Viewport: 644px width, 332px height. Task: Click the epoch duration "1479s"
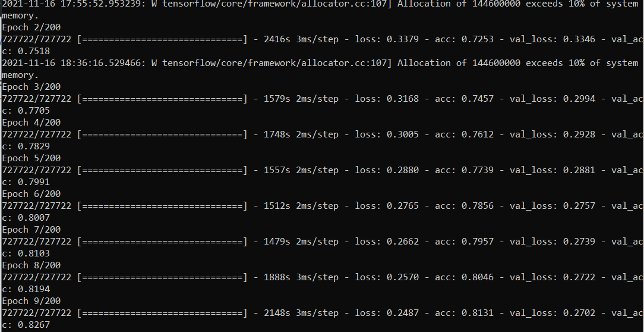tap(277, 242)
